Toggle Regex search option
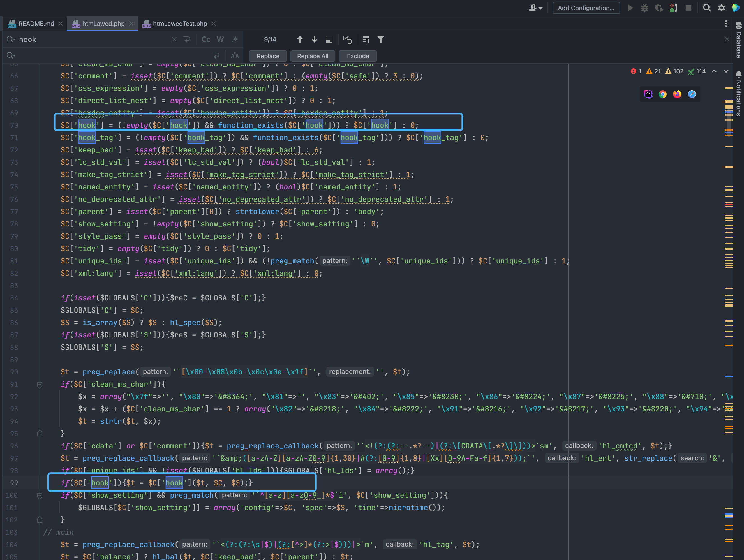This screenshot has height=560, width=744. tap(235, 40)
